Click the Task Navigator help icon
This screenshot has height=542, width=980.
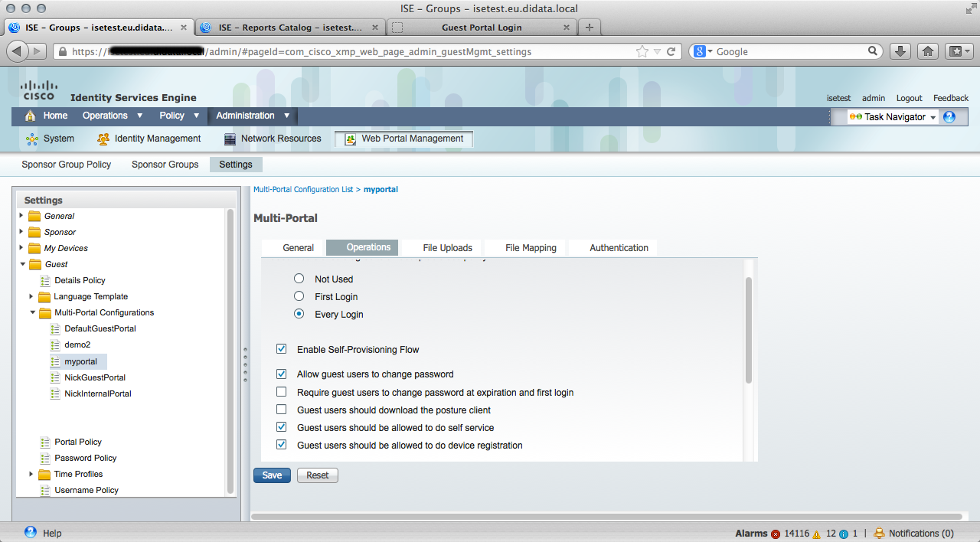click(949, 117)
